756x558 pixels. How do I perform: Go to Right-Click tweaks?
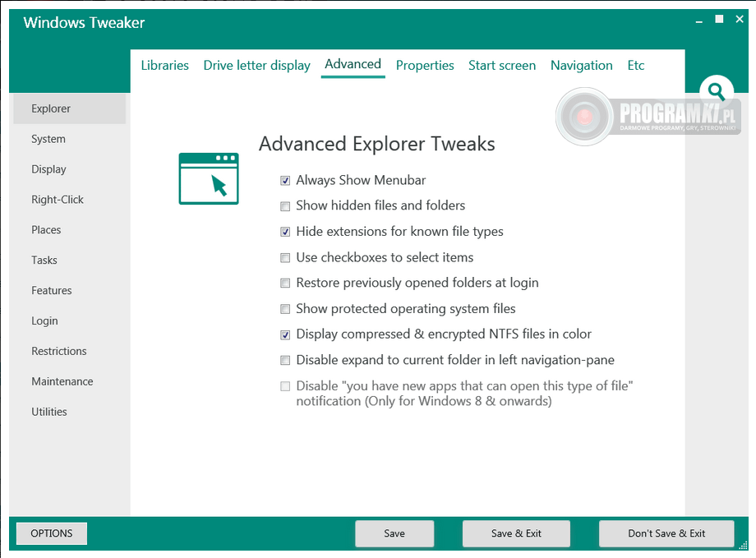click(69, 200)
